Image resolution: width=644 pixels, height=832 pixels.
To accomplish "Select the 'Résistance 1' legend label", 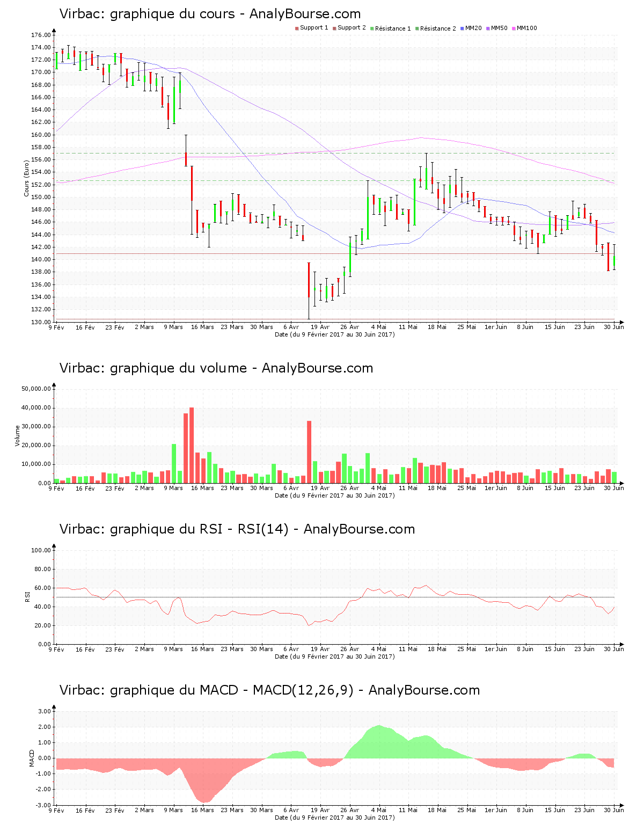I will [x=393, y=28].
